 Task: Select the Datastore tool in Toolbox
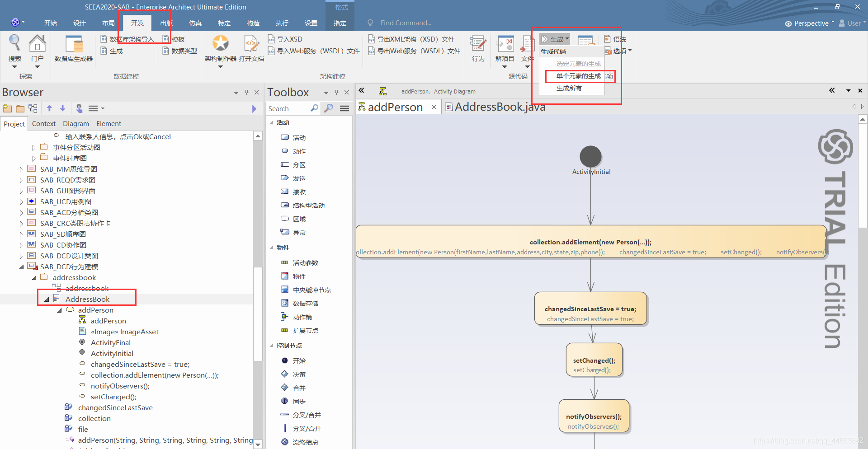300,304
